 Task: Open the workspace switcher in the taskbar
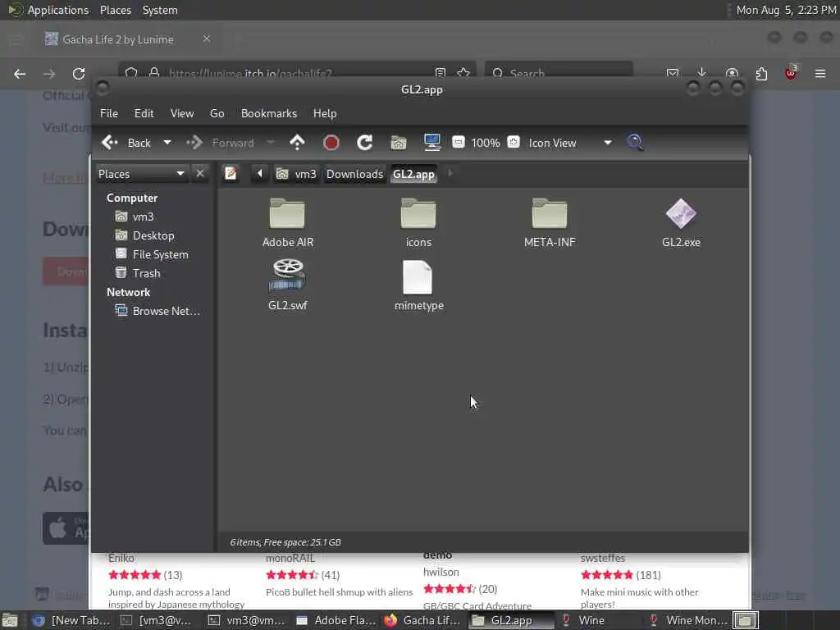click(745, 620)
